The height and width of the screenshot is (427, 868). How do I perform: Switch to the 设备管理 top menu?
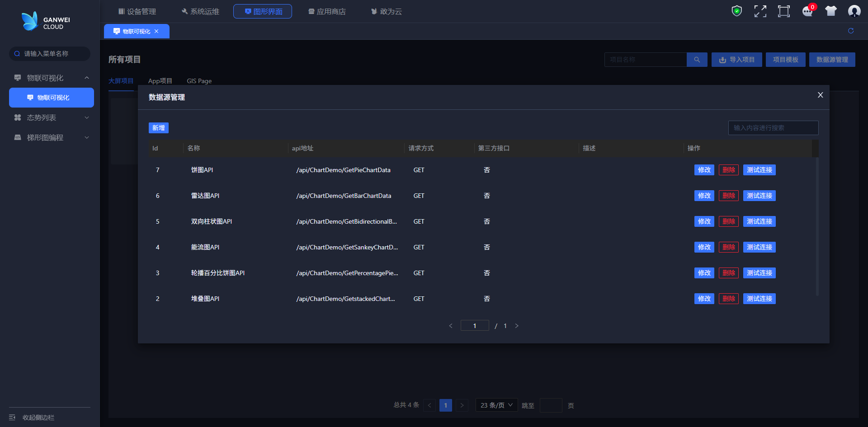(x=137, y=11)
